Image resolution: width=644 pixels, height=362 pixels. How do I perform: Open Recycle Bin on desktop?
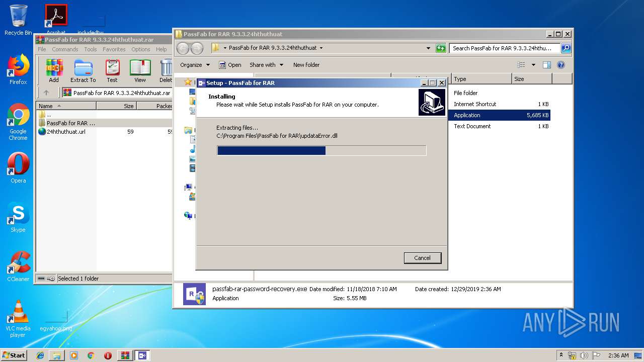(18, 20)
